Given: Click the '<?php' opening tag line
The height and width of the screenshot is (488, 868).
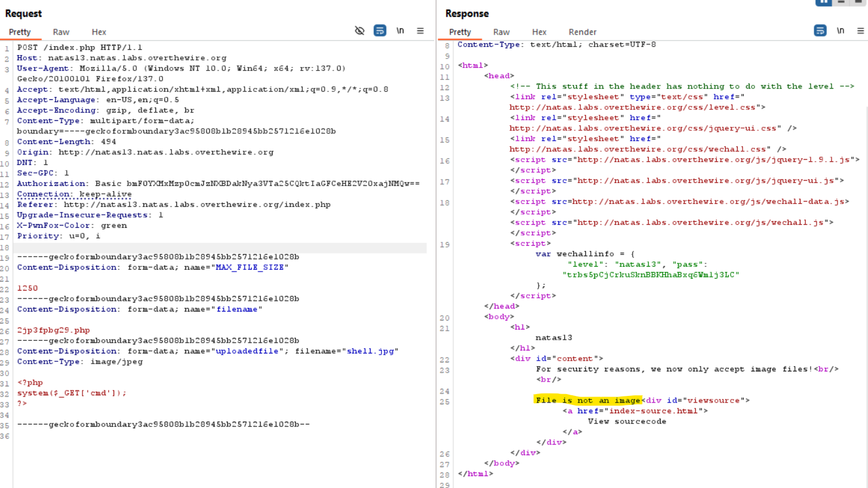Looking at the screenshot, I should point(30,382).
